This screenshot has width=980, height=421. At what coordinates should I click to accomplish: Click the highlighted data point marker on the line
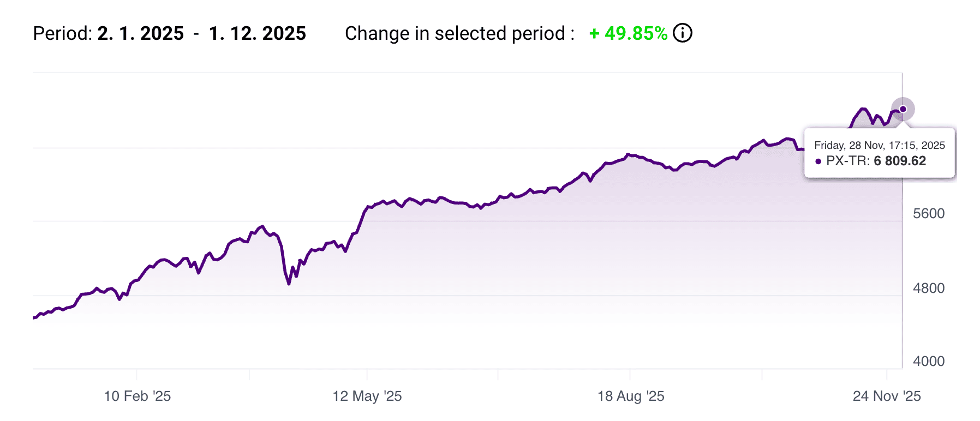tap(903, 109)
